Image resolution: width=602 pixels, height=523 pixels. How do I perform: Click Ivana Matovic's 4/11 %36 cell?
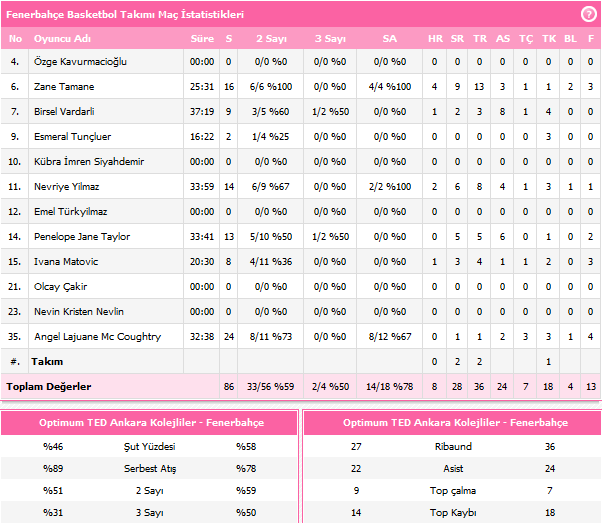(x=271, y=262)
